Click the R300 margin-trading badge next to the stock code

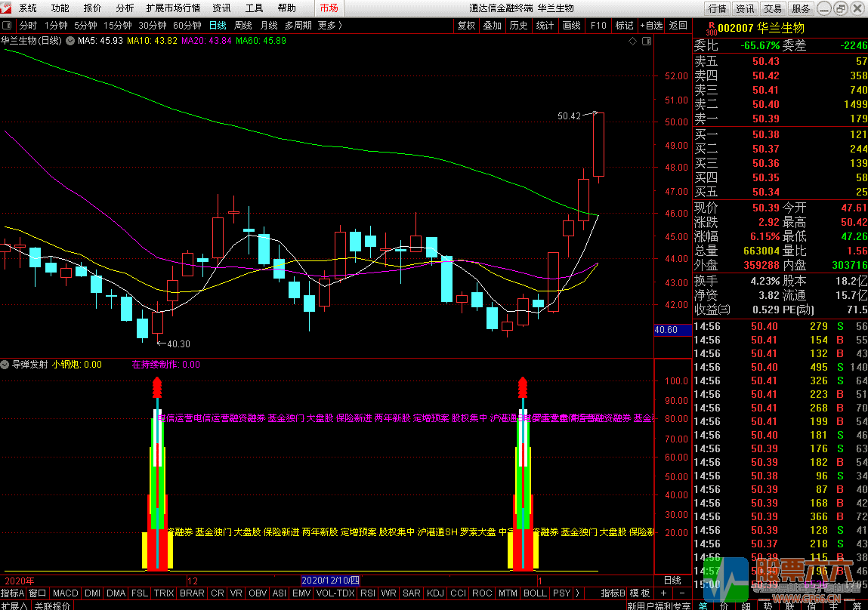[x=710, y=29]
